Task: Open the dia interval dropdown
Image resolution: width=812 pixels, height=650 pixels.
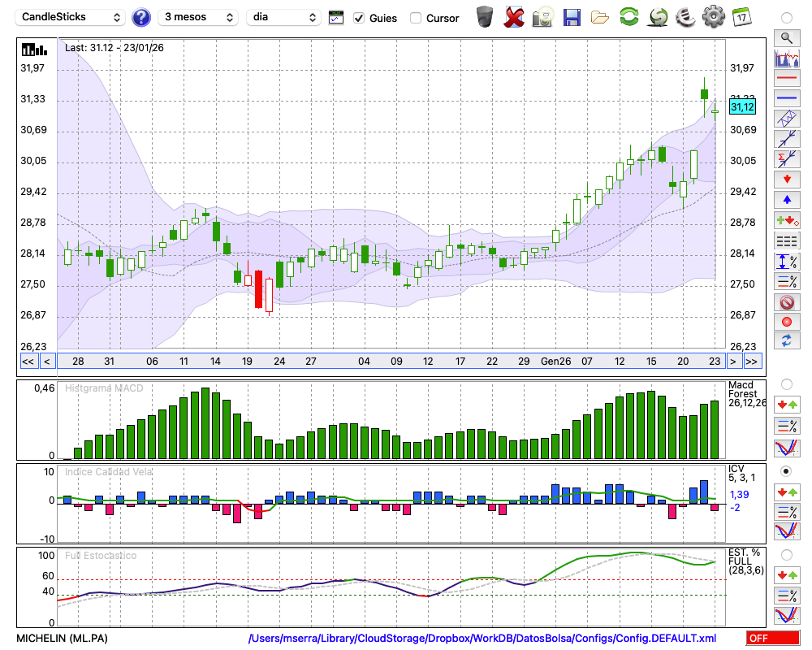Action: point(283,17)
